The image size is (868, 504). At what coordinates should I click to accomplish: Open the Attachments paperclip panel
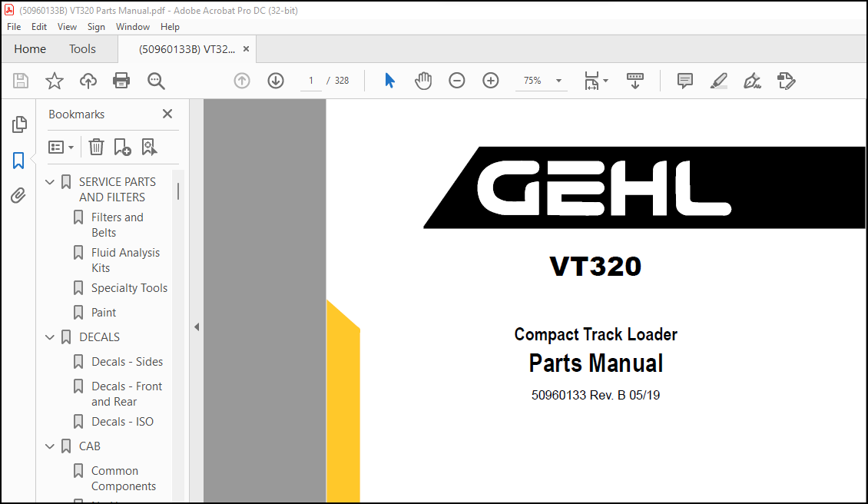coord(18,195)
